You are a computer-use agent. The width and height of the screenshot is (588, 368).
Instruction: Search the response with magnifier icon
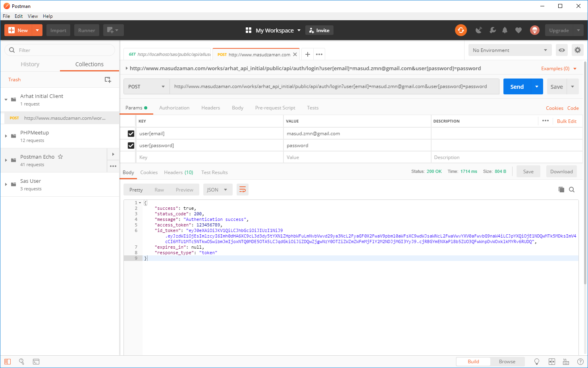pos(572,190)
